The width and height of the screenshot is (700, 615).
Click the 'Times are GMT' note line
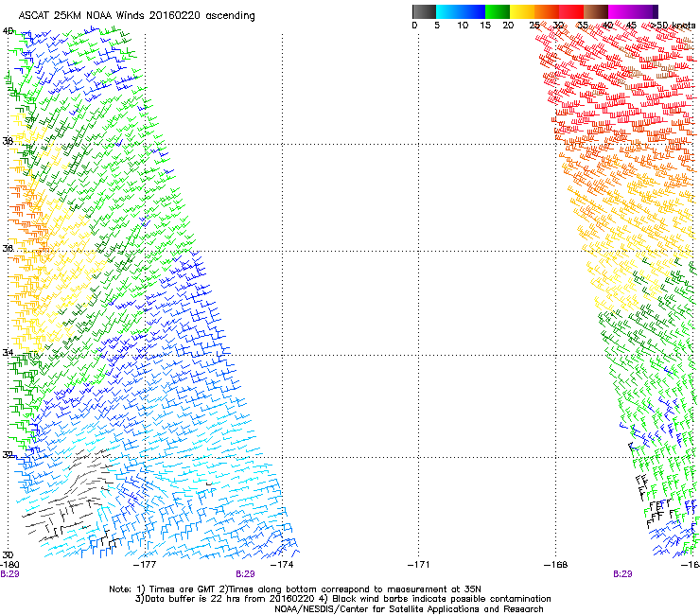pyautogui.click(x=295, y=589)
